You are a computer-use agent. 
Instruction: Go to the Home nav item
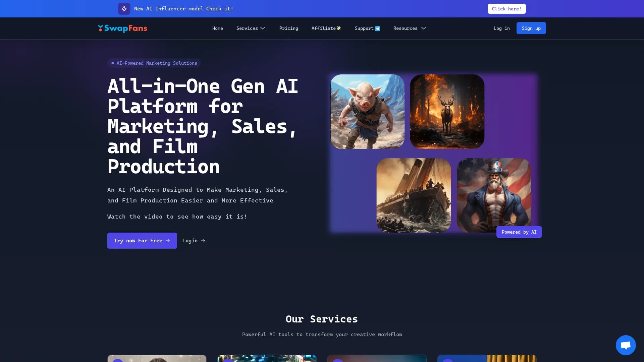pos(217,28)
